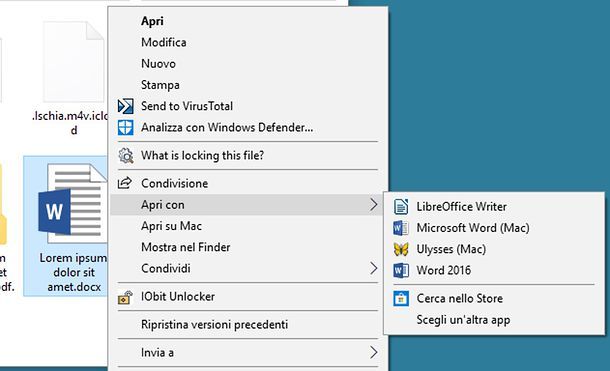
Task: Choose Cerca nello Store
Action: [x=494, y=298]
